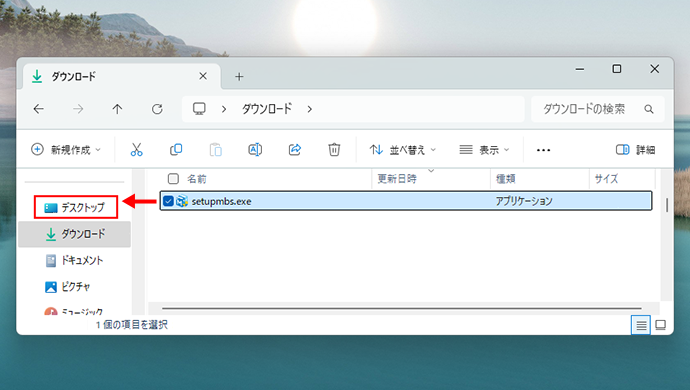
Task: Expand chevron after PC icon in address bar
Action: pyautogui.click(x=224, y=109)
